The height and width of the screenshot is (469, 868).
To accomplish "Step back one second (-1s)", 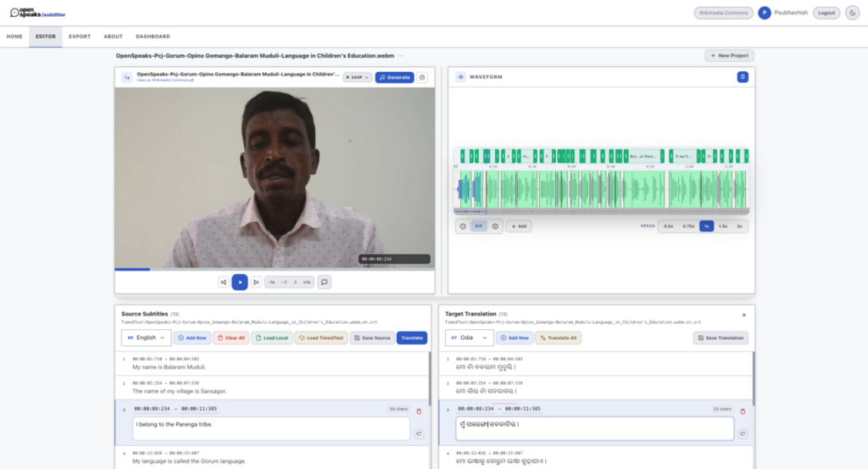I will (x=271, y=282).
